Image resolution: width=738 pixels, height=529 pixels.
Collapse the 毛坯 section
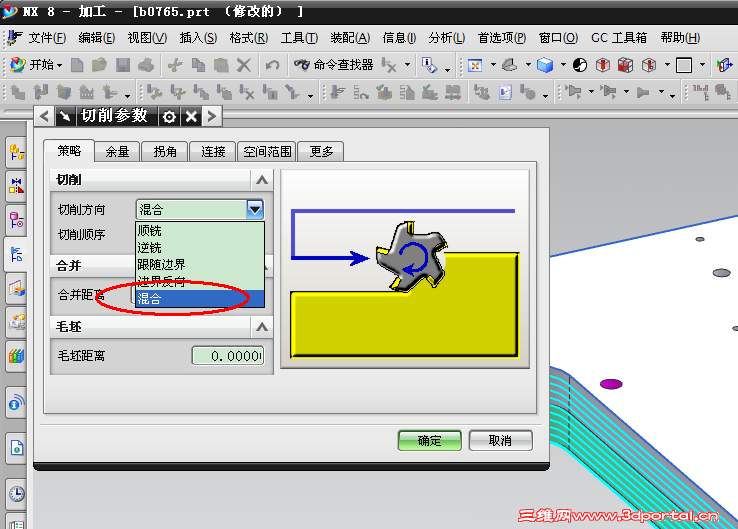coord(262,327)
